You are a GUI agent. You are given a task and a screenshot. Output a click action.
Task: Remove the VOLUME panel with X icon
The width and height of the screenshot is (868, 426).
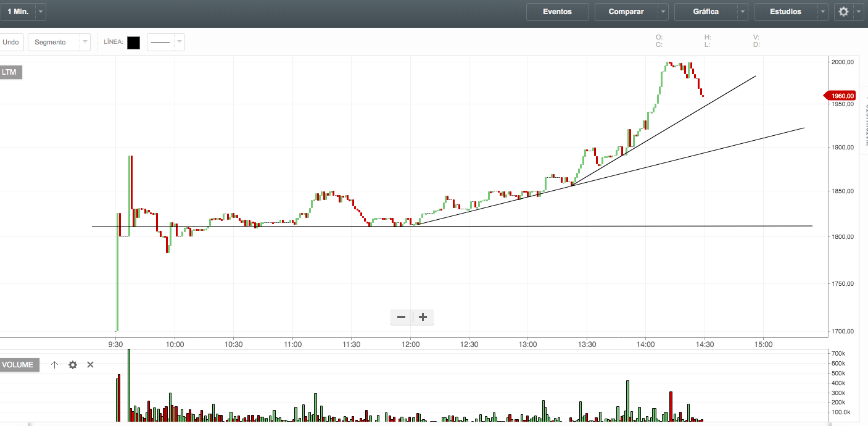point(90,365)
